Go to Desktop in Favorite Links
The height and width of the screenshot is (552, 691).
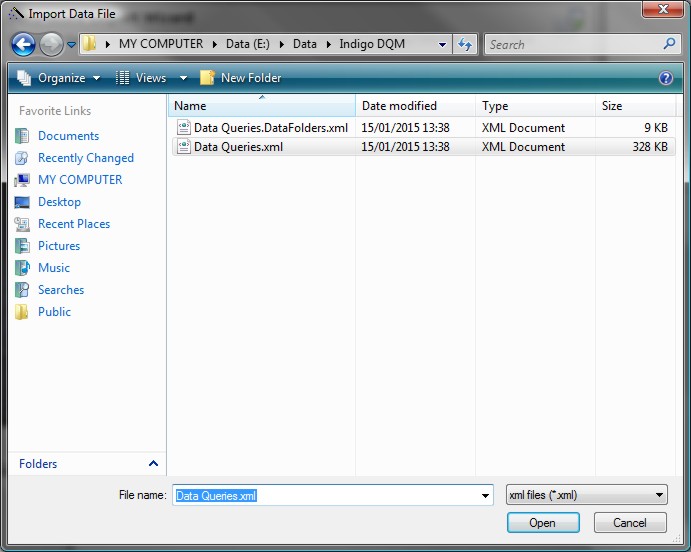(x=59, y=202)
